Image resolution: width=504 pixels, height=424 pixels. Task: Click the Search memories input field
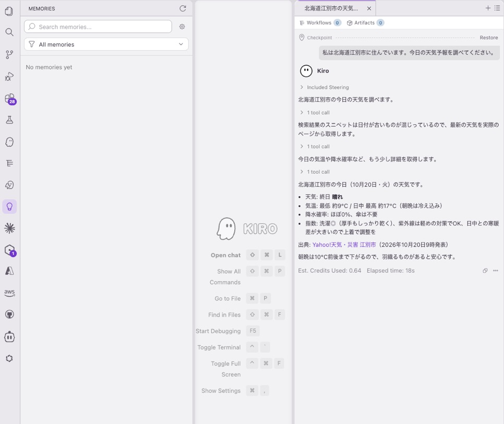pyautogui.click(x=98, y=27)
